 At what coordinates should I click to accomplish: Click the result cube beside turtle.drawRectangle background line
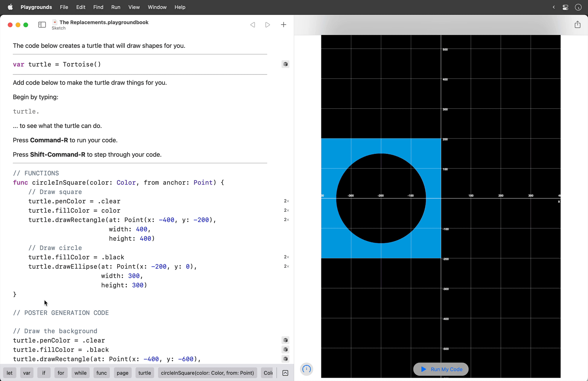(285, 359)
